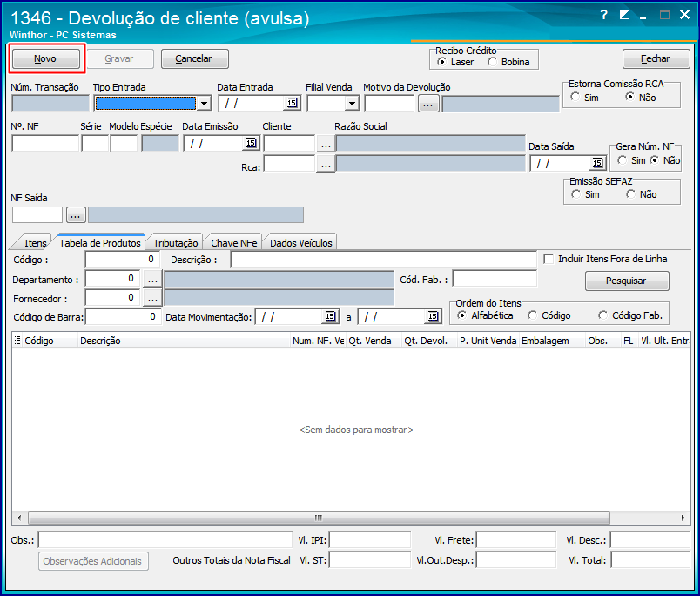This screenshot has width=700, height=596.
Task: Click the Obs. text field
Action: 165,539
